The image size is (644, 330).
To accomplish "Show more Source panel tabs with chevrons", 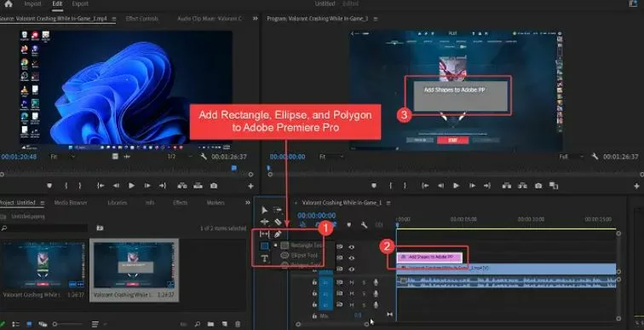I will (x=255, y=19).
